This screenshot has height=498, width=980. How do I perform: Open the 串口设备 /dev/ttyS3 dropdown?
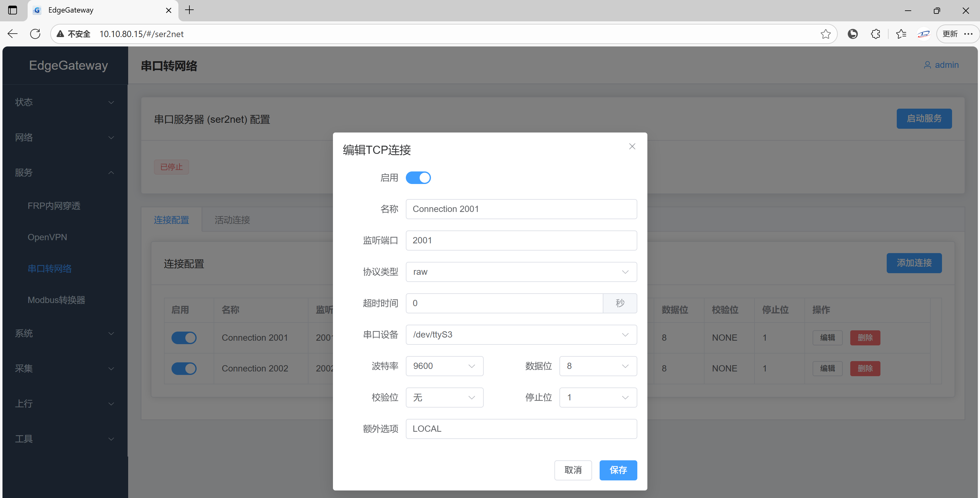[521, 334]
